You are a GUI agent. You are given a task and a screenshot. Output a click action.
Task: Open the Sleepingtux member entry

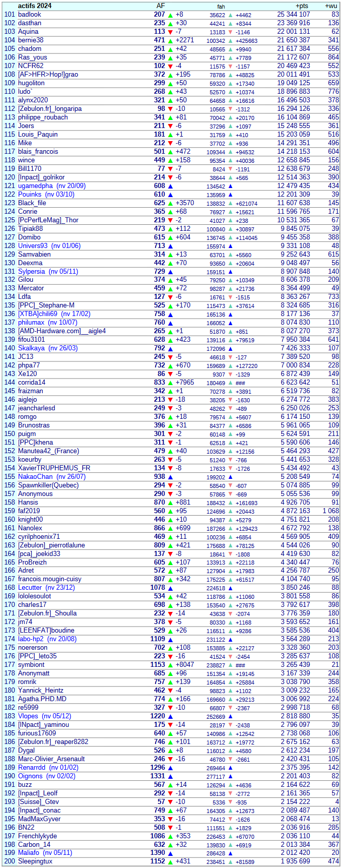(x=35, y=861)
